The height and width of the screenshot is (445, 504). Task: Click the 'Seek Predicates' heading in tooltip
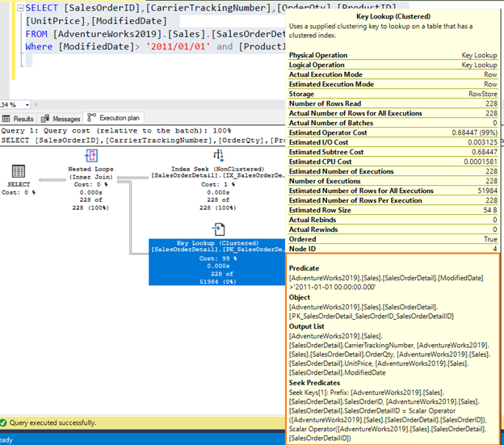pos(314,383)
